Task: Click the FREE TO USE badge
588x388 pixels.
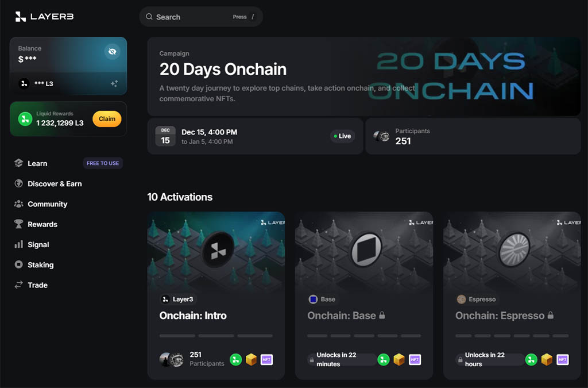Action: pyautogui.click(x=103, y=163)
